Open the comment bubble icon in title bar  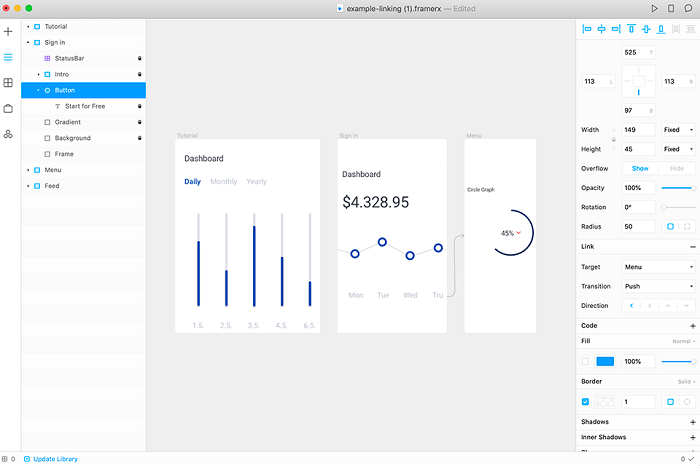pyautogui.click(x=688, y=8)
